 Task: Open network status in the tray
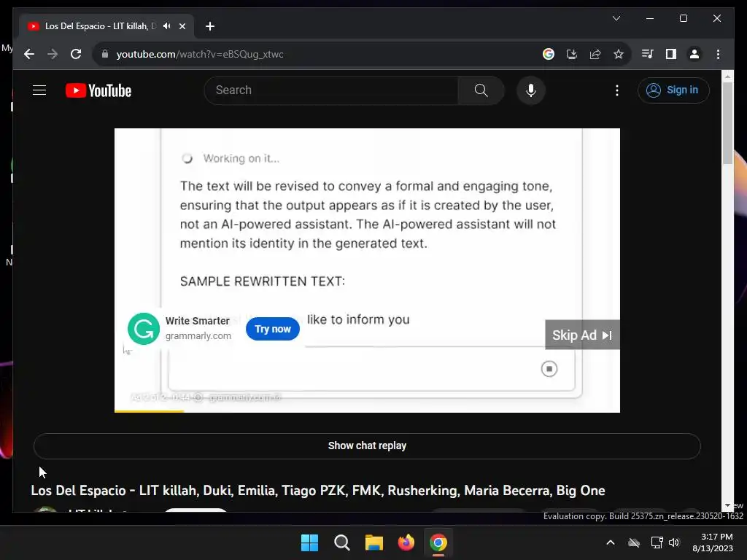tap(657, 542)
